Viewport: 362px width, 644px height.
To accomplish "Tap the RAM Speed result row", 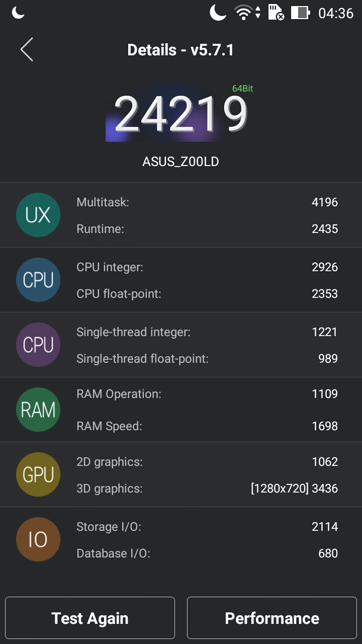I will tap(207, 426).
